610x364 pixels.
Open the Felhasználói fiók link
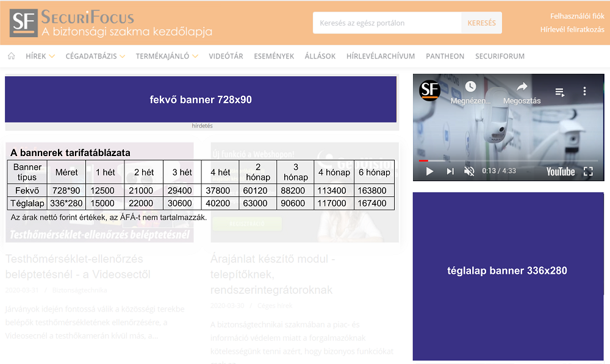pyautogui.click(x=577, y=16)
